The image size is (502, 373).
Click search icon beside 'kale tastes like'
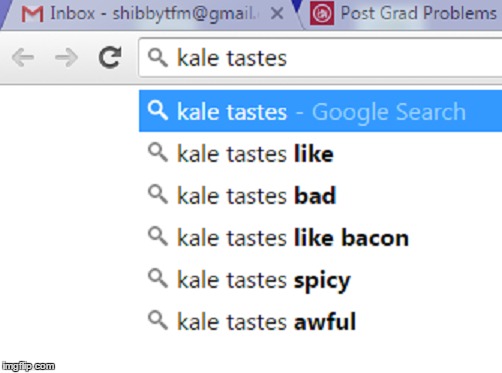(158, 153)
